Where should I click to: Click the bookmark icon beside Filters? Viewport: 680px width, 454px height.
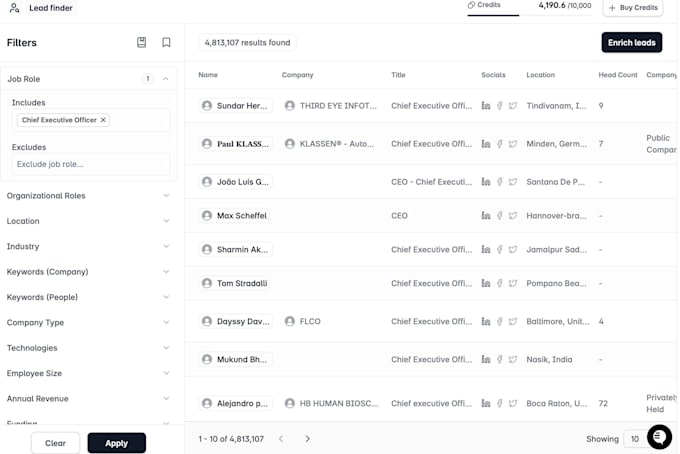point(166,42)
